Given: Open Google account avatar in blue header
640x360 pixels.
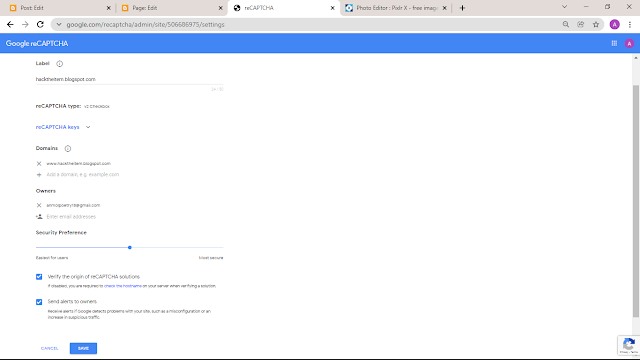Looking at the screenshot, I should [629, 43].
